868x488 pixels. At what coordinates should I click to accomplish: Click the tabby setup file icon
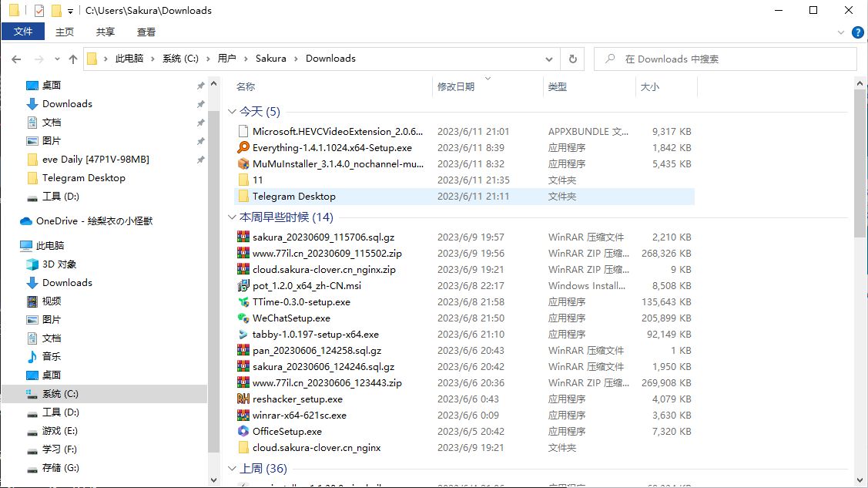[x=243, y=335]
